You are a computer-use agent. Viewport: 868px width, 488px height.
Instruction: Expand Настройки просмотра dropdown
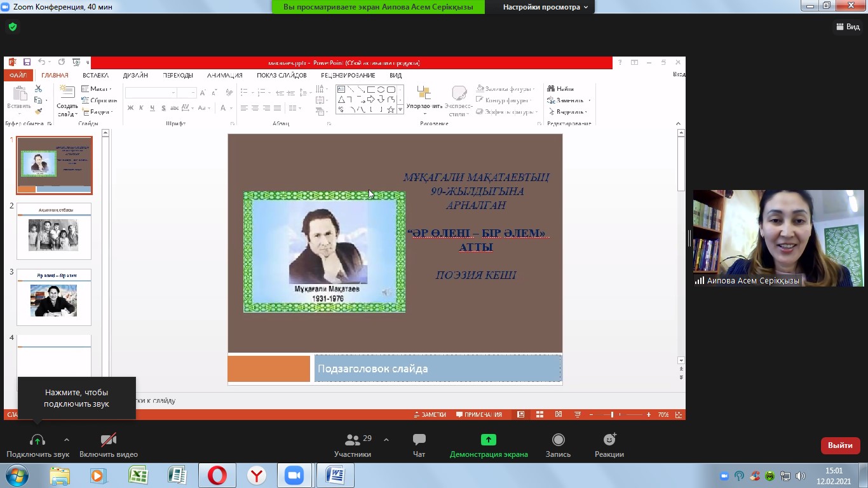(x=545, y=7)
